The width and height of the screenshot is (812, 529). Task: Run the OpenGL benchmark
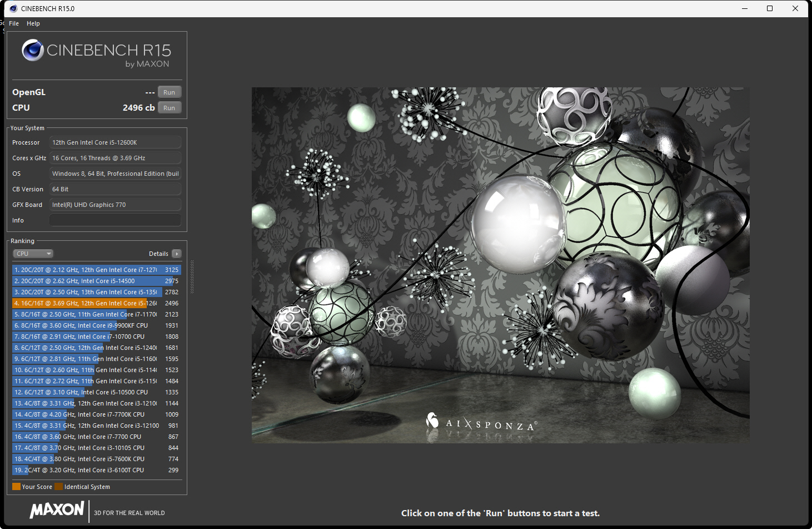170,92
